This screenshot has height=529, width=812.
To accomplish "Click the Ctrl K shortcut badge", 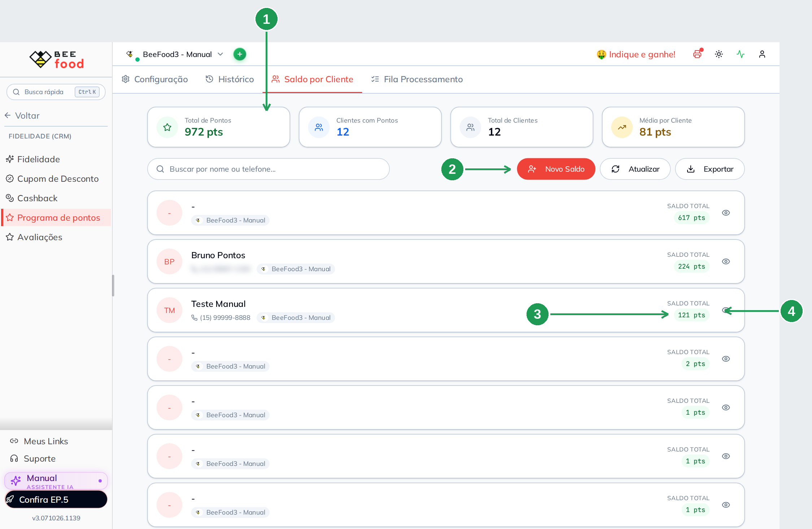I will [87, 92].
